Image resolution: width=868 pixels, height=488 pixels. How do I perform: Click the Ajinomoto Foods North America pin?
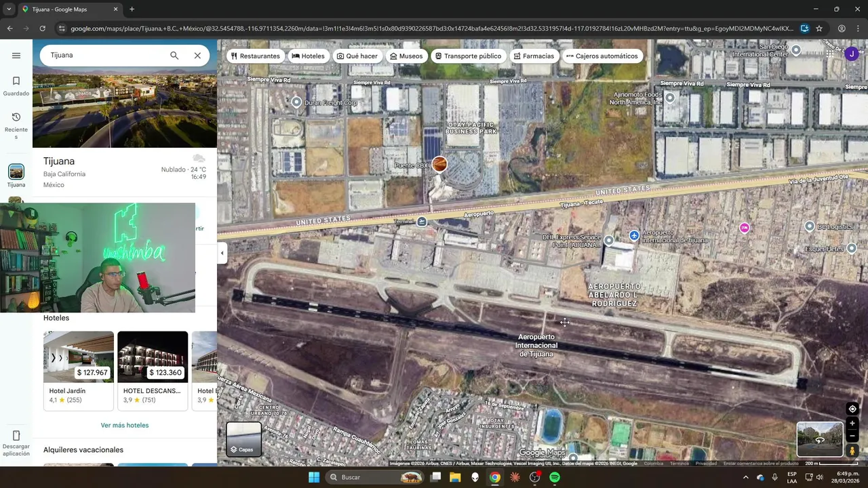(670, 98)
